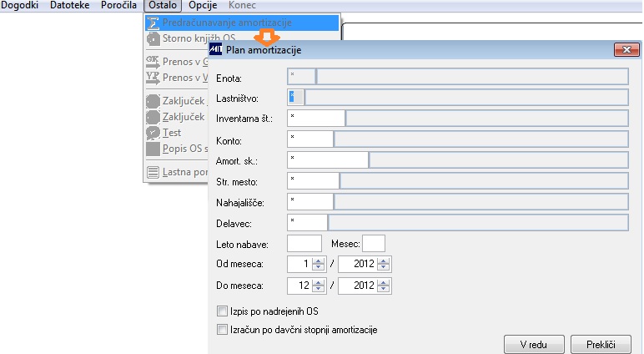644x354 pixels.
Task: Click the GK arrow Prenos icon
Action: (x=153, y=62)
